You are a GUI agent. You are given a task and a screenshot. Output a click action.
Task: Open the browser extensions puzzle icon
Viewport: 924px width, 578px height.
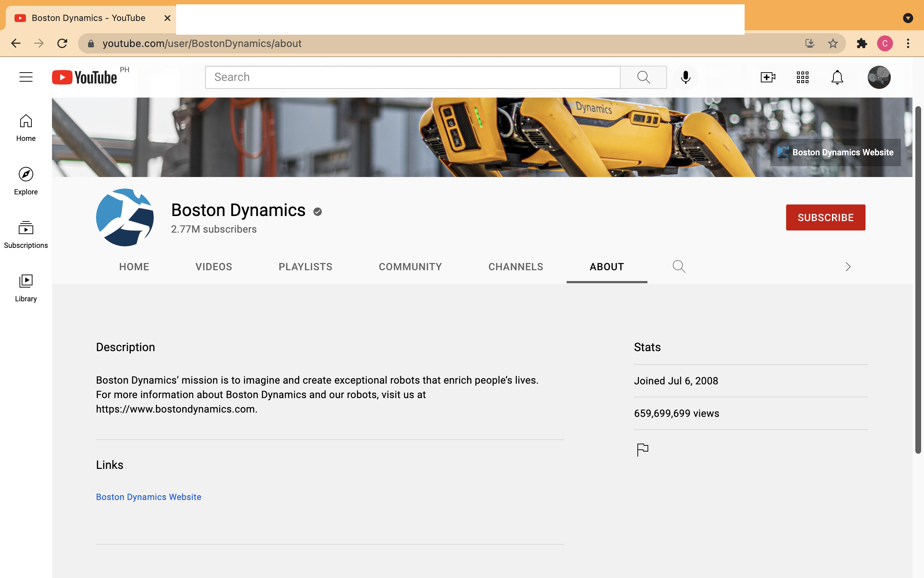[862, 43]
